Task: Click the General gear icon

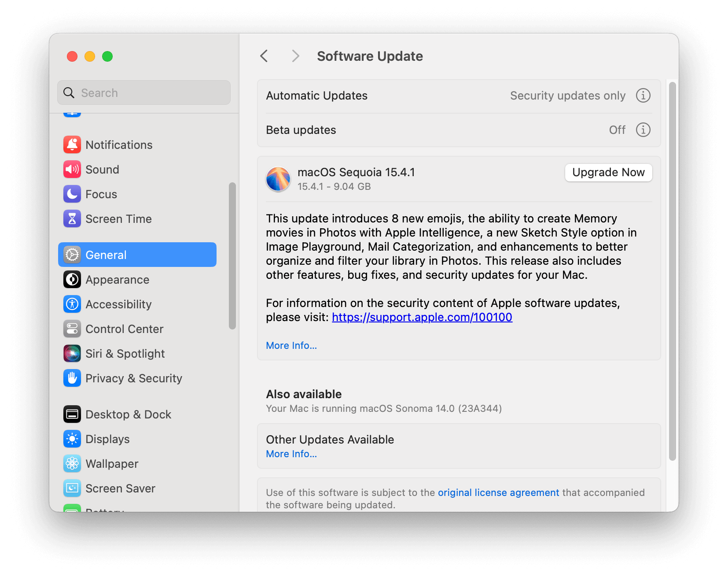Action: click(72, 255)
